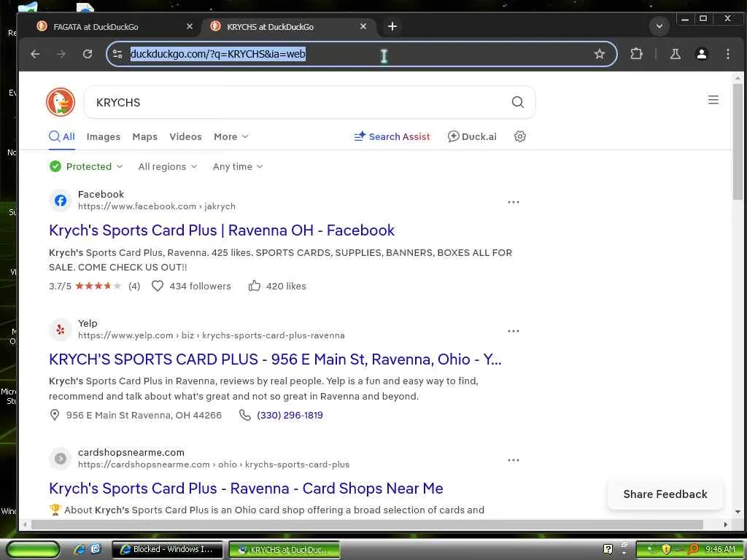
Task: Open more options for Yelp result
Action: point(513,331)
